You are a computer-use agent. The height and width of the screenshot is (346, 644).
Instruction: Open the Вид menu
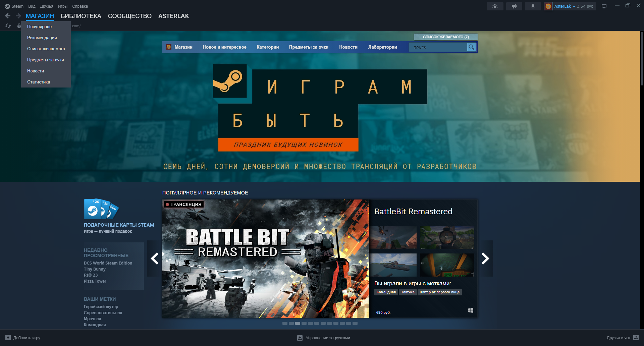coord(32,6)
